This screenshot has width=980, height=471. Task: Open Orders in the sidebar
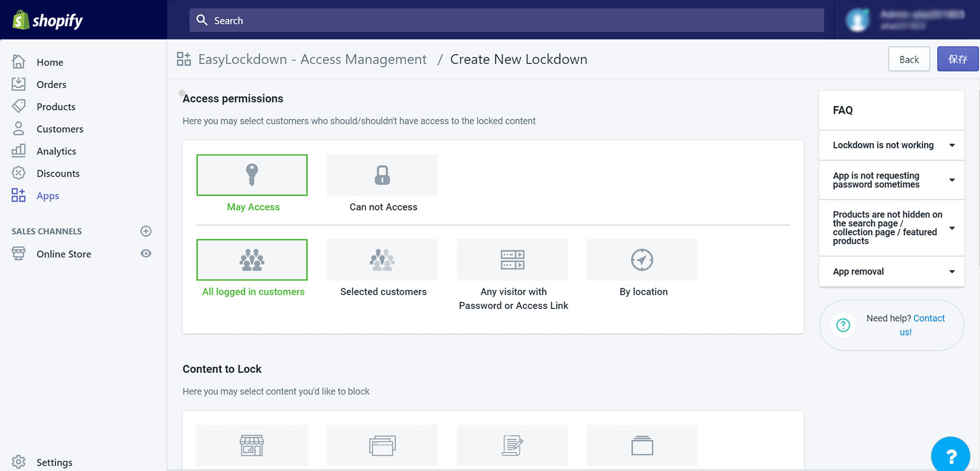(x=51, y=85)
